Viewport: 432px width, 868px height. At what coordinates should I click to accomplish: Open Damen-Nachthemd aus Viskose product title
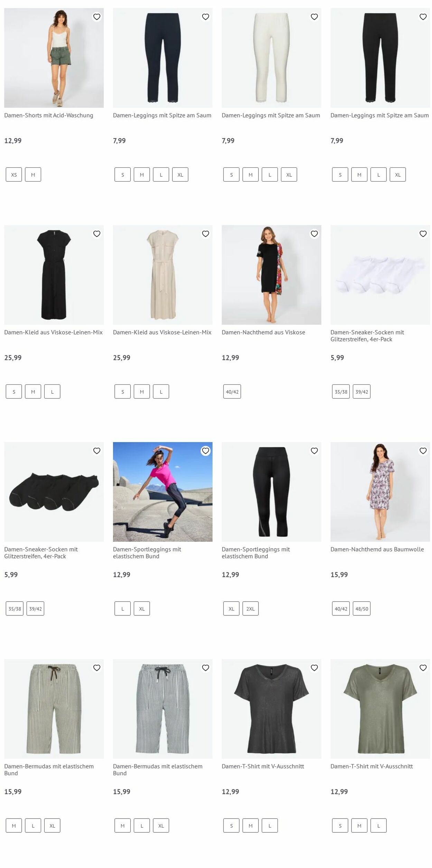pos(263,332)
